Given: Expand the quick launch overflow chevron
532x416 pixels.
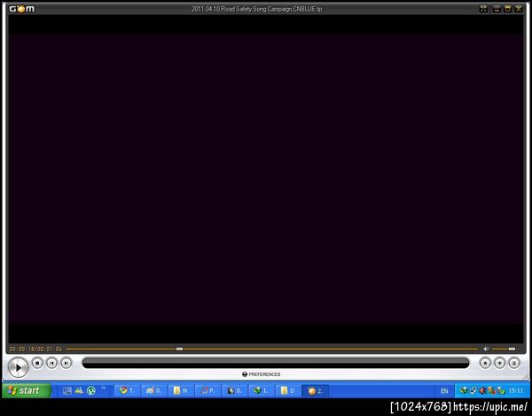Looking at the screenshot, I should click(103, 389).
